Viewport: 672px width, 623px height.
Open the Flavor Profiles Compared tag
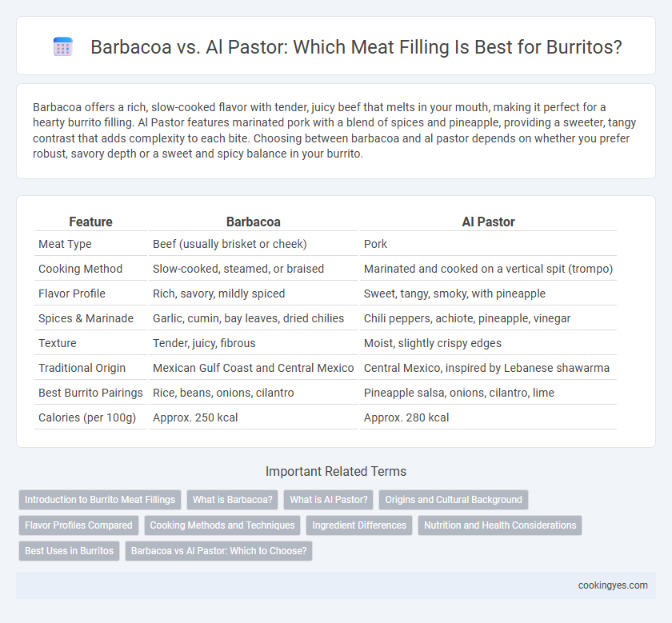tap(78, 525)
